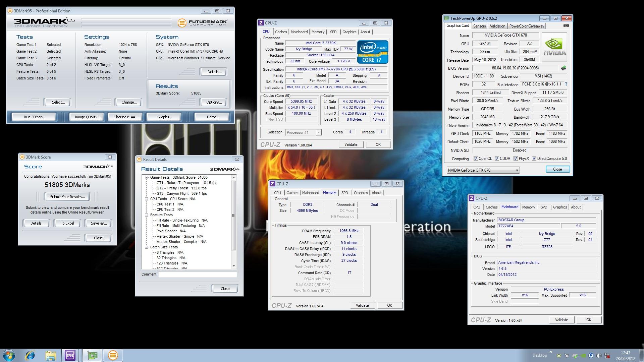Launch Internet Explorer from the taskbar
This screenshot has width=644, height=362.
31,355
